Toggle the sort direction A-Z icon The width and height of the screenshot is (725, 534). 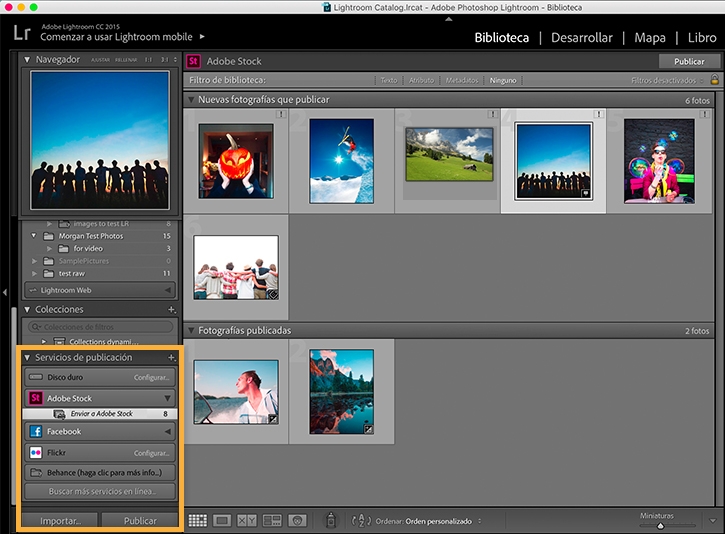point(361,521)
